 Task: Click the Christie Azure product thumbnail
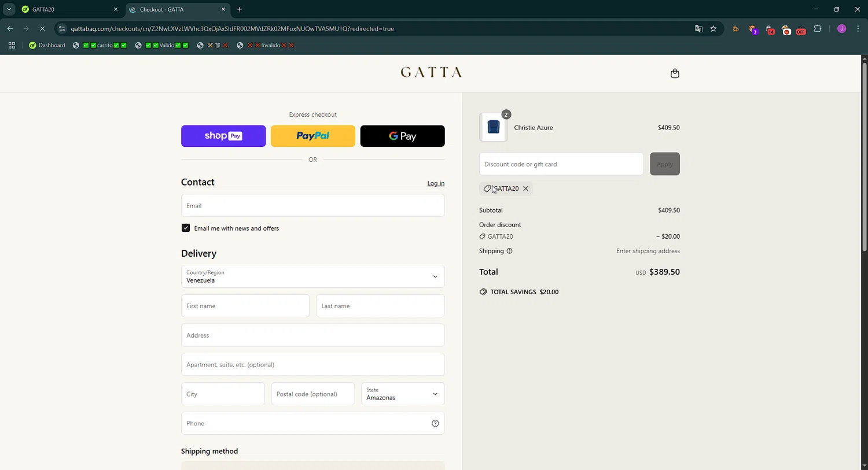494,127
